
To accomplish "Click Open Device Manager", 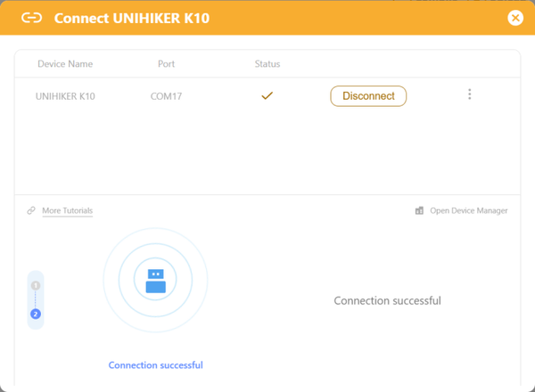I will (468, 210).
